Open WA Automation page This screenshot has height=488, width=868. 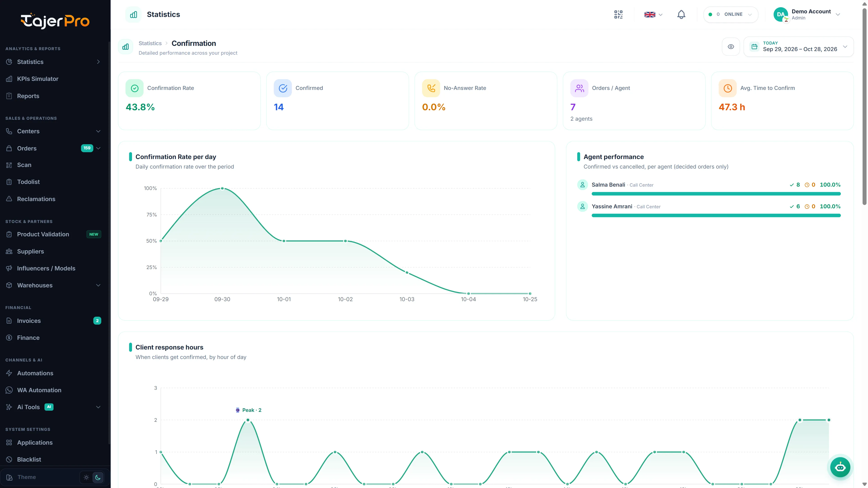(x=53, y=390)
